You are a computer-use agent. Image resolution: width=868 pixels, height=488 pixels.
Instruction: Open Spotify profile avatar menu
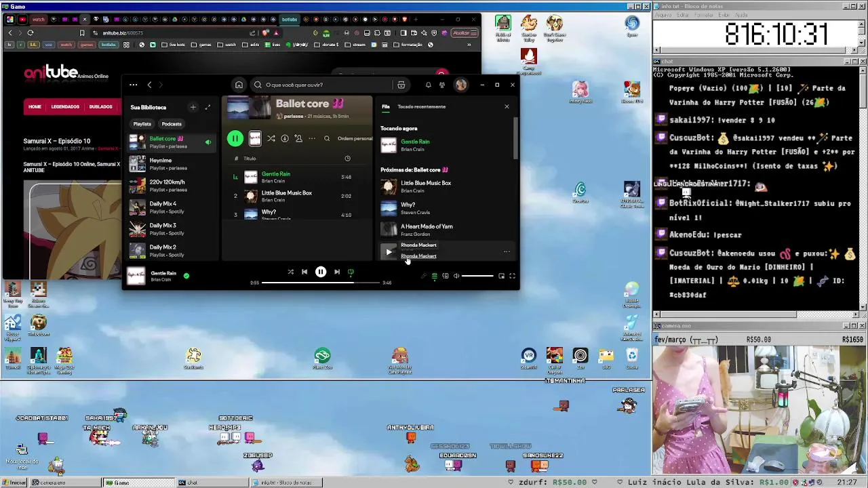click(x=461, y=85)
